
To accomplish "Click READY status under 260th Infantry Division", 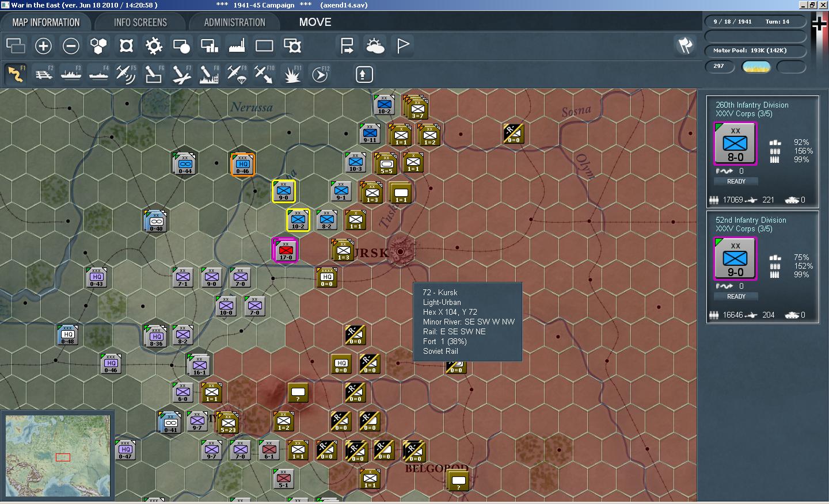I will tap(736, 181).
